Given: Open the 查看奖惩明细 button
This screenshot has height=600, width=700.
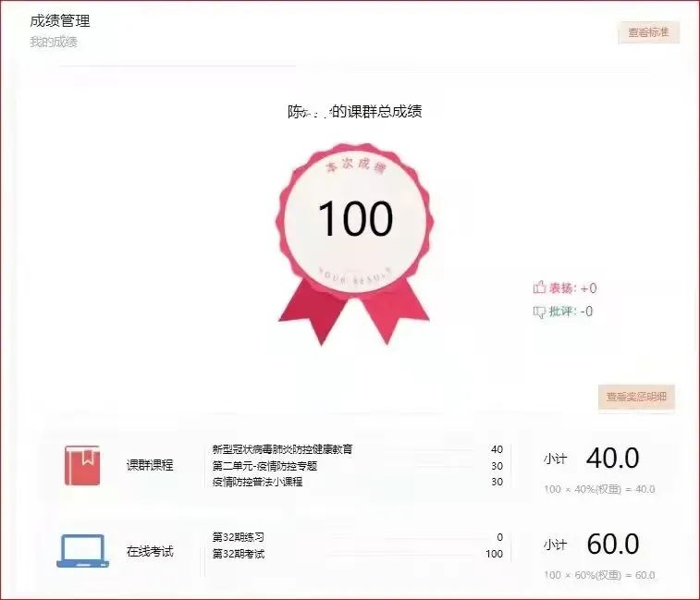Looking at the screenshot, I should (636, 397).
